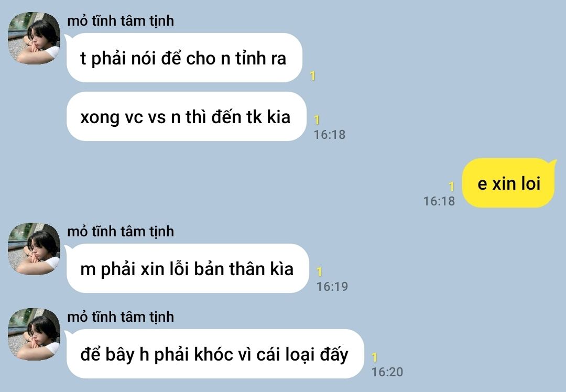Screen dimensions: 566x392
Task: Tap unread count 1 beside the first message
Action: [x=312, y=76]
